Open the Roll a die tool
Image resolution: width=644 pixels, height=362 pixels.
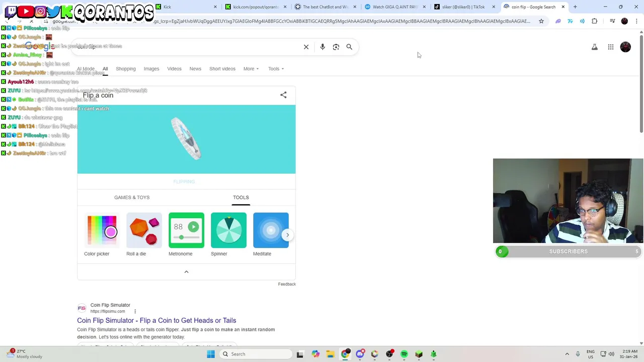(x=144, y=235)
